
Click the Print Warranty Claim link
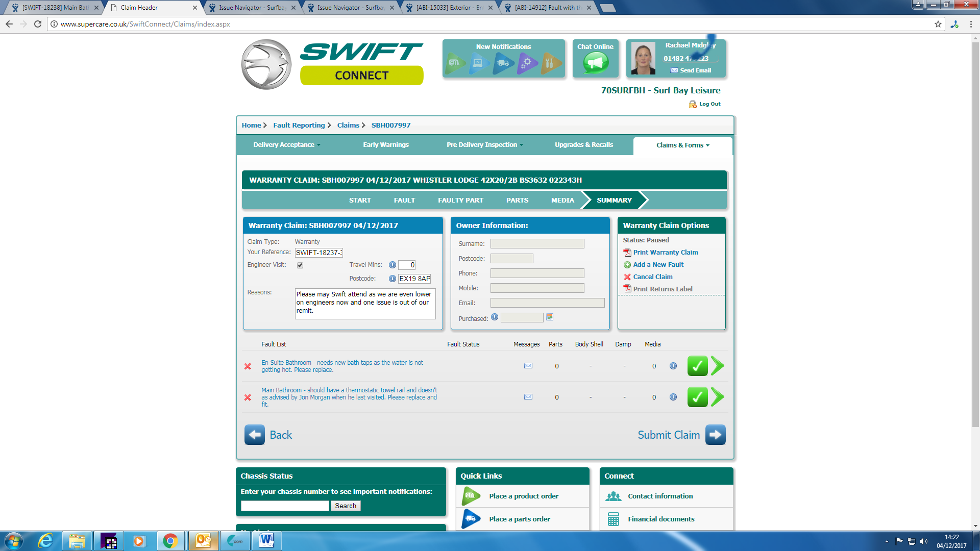pos(665,253)
